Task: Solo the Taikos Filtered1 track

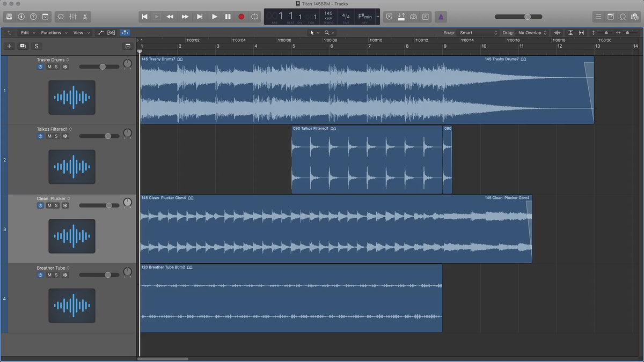Action: tap(56, 136)
